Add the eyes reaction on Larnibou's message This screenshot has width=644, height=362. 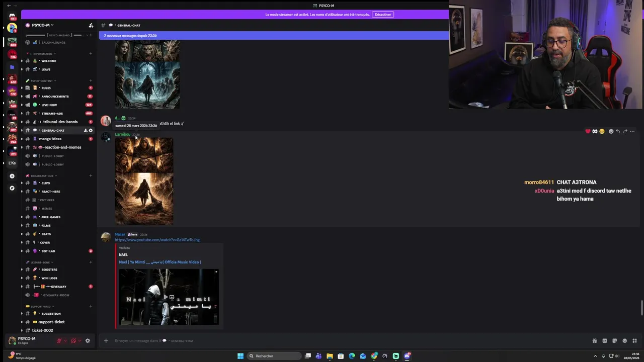[595, 131]
